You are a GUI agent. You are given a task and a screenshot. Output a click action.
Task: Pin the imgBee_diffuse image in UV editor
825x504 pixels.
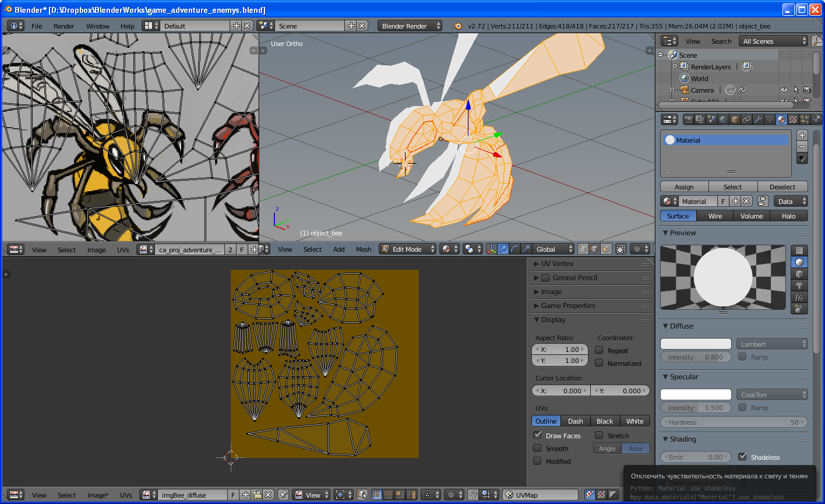coord(283,495)
